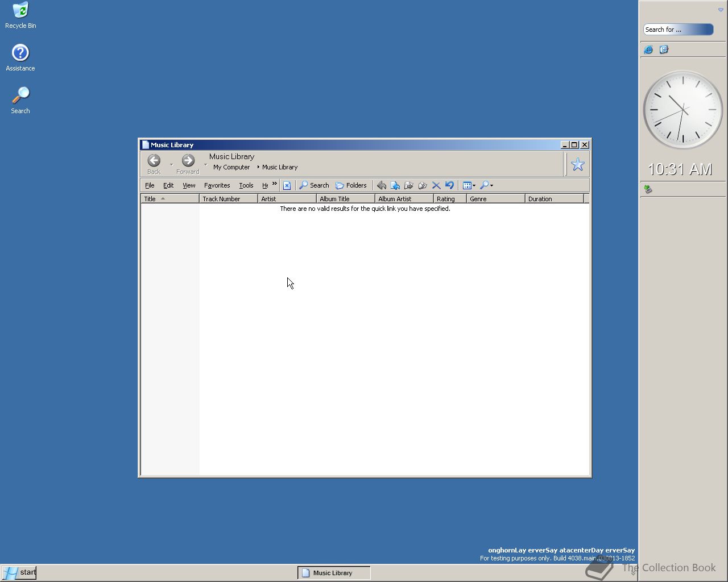Click the Back navigation arrow icon

tap(154, 160)
